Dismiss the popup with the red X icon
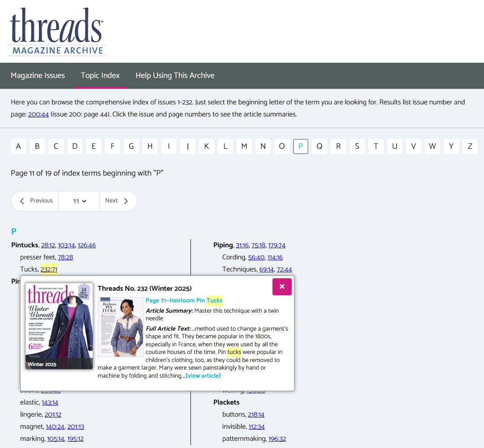Image resolution: width=484 pixels, height=448 pixels. 282,286
